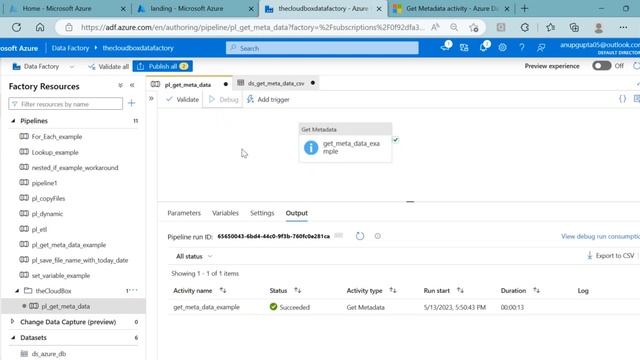This screenshot has height=360, width=640.
Task: Open browser favorites list icon
Action: point(550,27)
